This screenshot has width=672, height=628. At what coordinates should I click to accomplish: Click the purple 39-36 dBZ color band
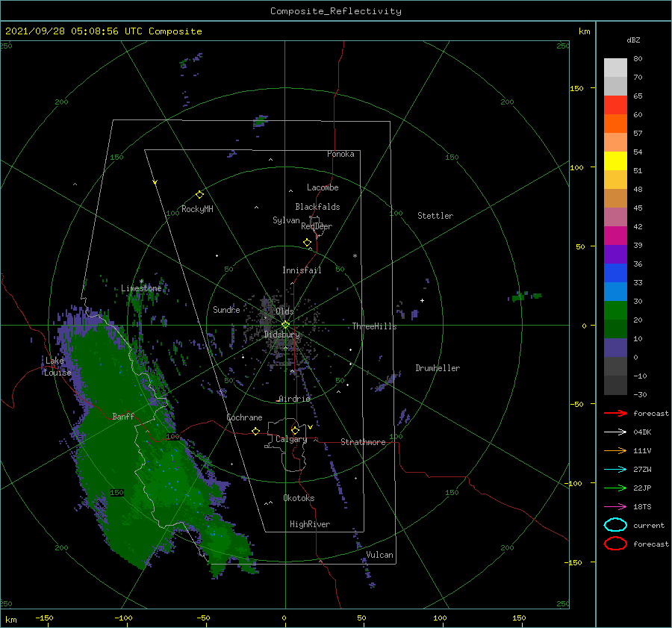[615, 254]
